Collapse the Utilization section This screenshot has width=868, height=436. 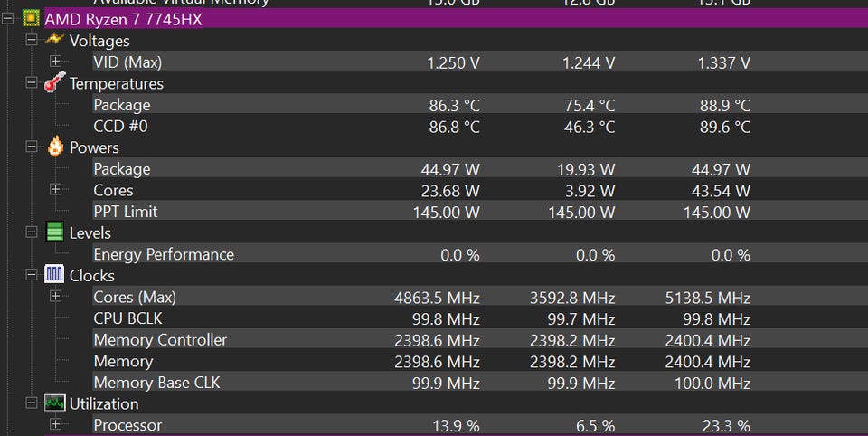click(32, 403)
